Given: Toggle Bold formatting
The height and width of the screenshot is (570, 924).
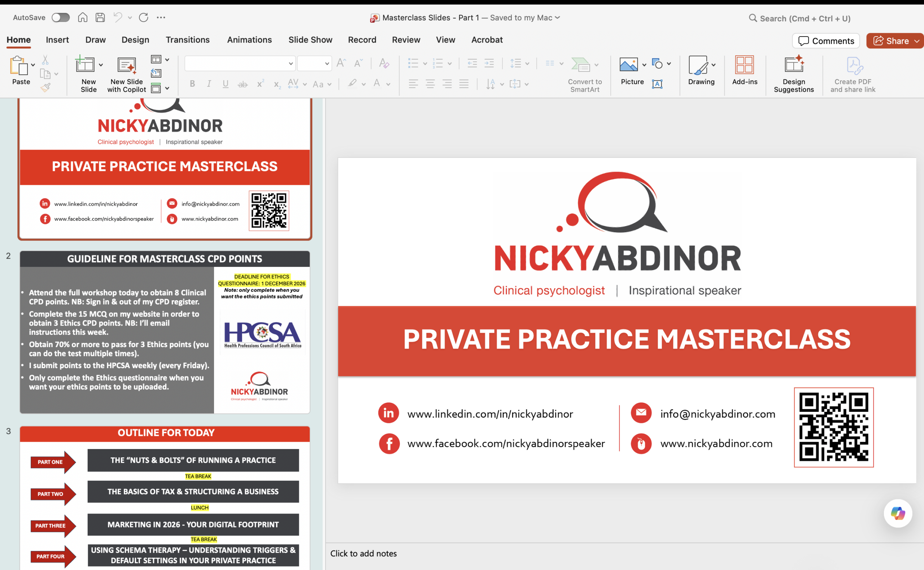Looking at the screenshot, I should click(192, 84).
